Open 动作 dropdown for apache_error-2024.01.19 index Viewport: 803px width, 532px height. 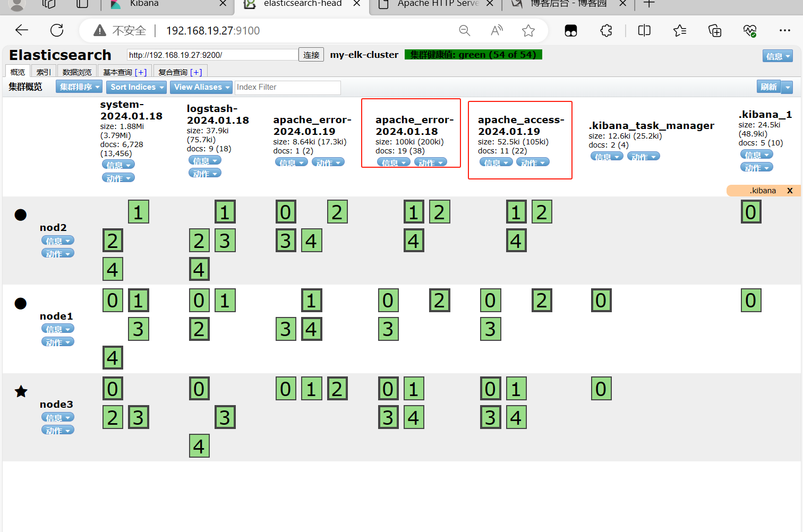click(x=328, y=162)
